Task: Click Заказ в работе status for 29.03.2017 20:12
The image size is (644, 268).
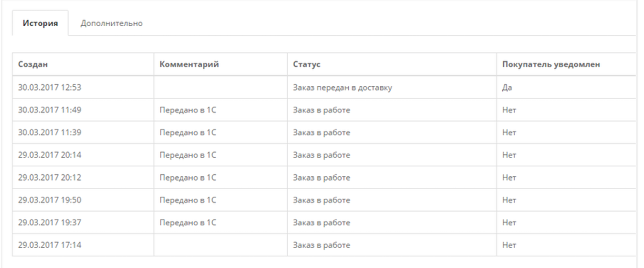Action: tap(321, 178)
